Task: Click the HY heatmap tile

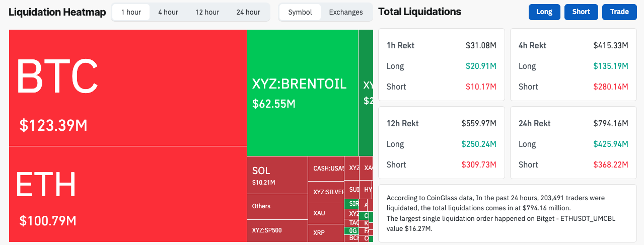Action: click(x=366, y=190)
